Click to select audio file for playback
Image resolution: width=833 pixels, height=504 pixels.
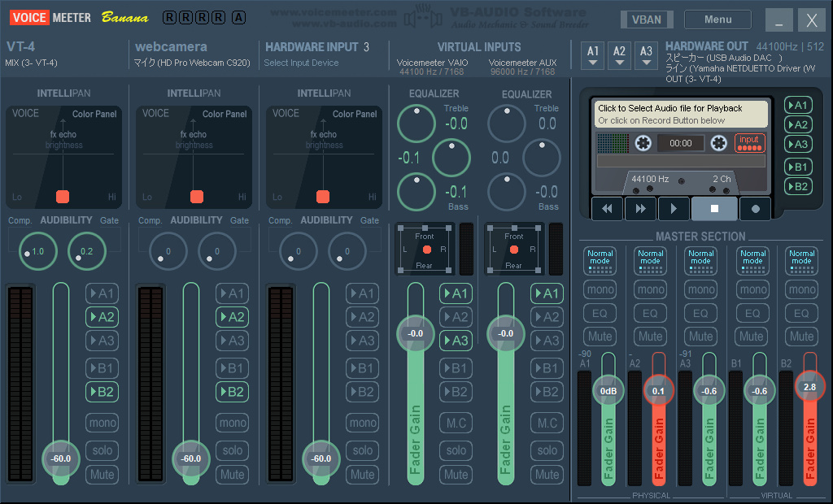[681, 114]
